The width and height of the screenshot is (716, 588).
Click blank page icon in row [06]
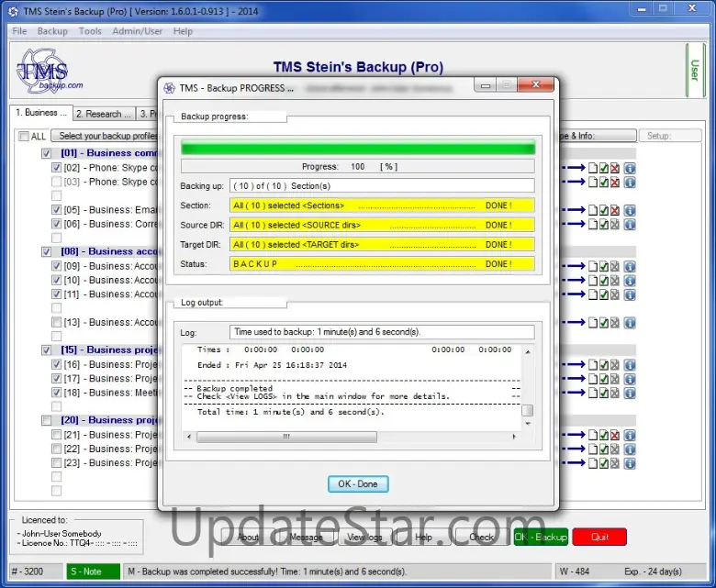[x=593, y=225]
